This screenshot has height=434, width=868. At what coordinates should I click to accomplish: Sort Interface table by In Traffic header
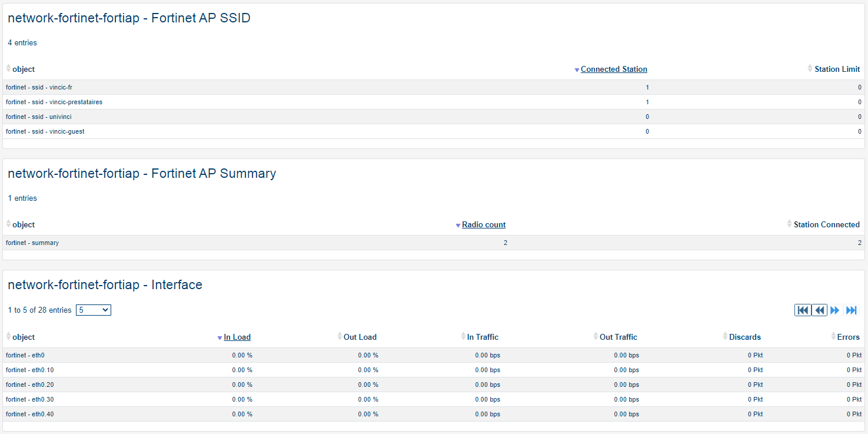click(483, 337)
